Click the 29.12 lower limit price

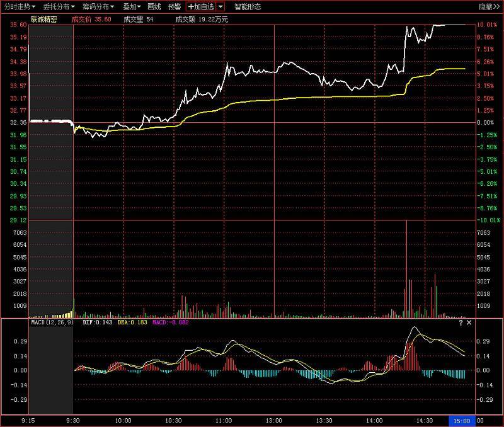[x=18, y=220]
